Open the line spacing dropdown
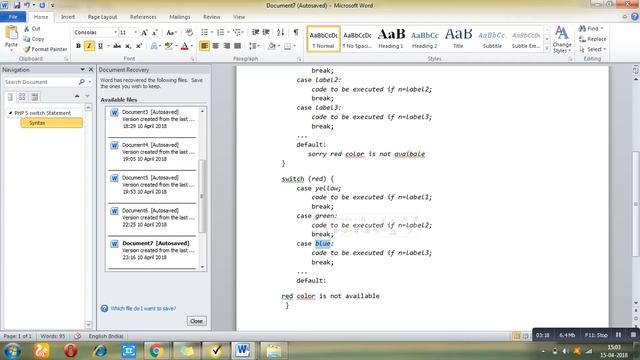640x360 pixels. tap(254, 46)
